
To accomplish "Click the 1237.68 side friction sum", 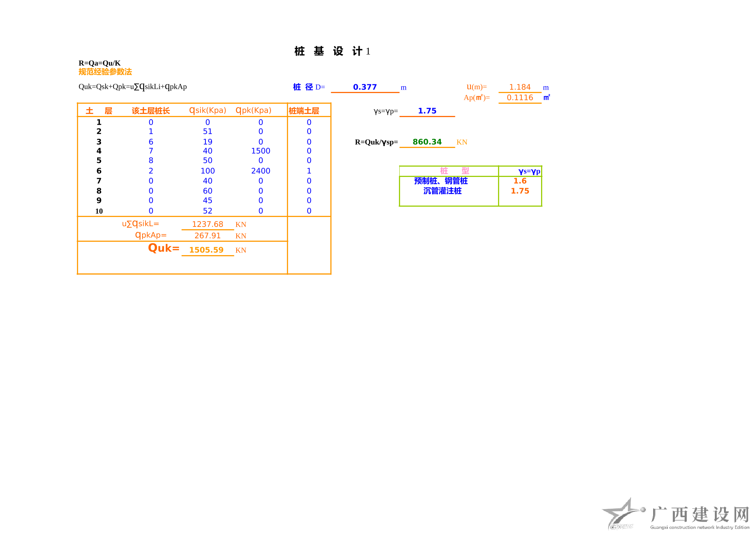I will pos(207,224).
